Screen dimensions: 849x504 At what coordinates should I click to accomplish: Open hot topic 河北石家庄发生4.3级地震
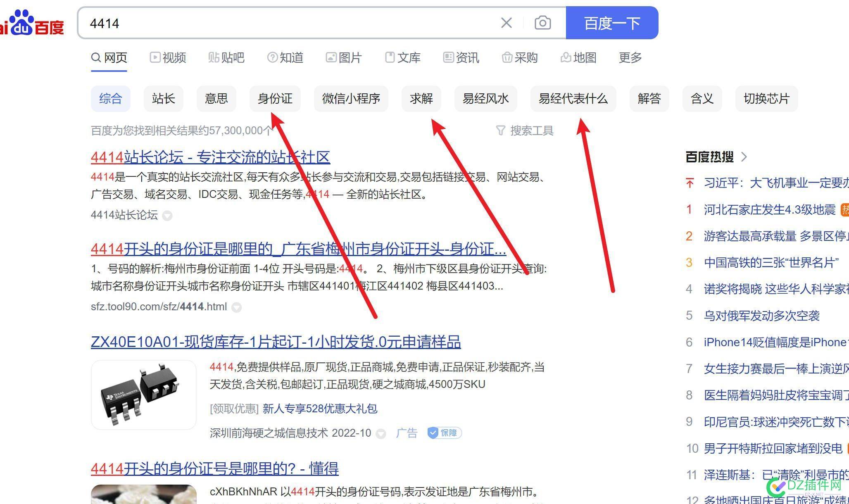point(770,210)
